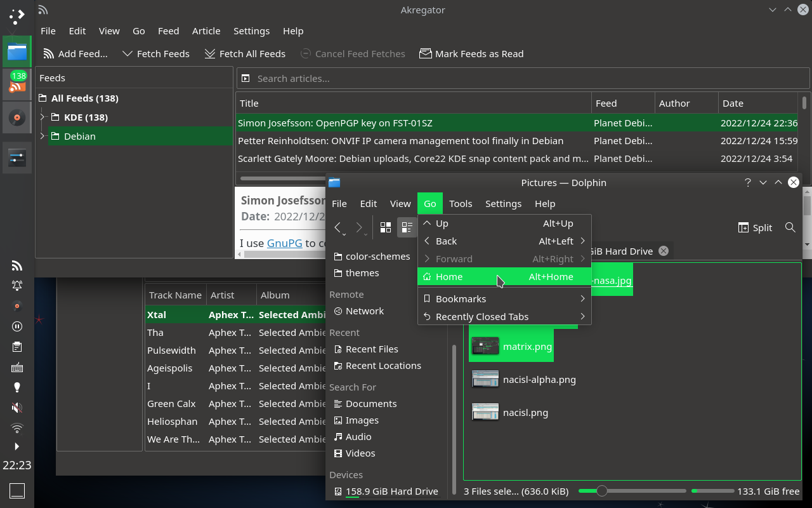Open Akregator's Article menu
The height and width of the screenshot is (508, 812).
[x=206, y=31]
